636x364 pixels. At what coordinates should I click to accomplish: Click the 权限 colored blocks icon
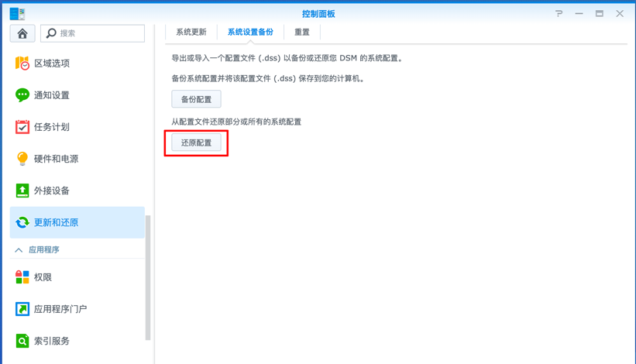pyautogui.click(x=22, y=277)
